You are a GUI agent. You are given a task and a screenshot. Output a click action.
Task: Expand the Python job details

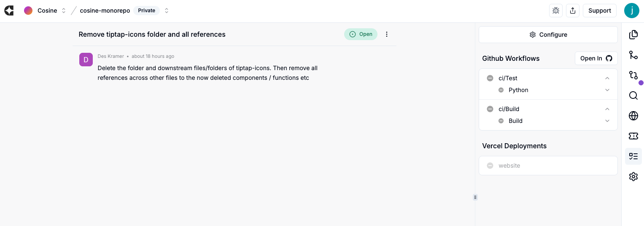pos(607,90)
